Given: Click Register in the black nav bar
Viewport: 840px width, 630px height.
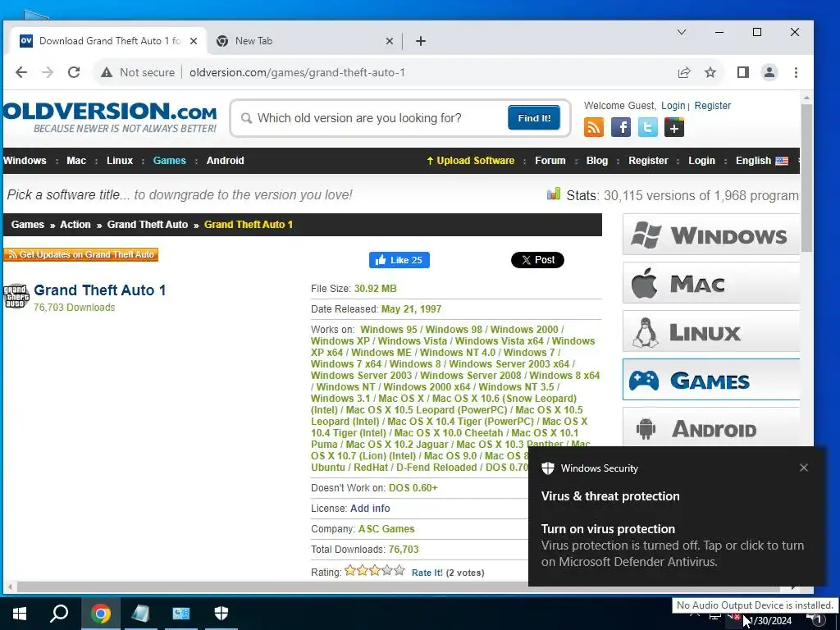Looking at the screenshot, I should [648, 161].
